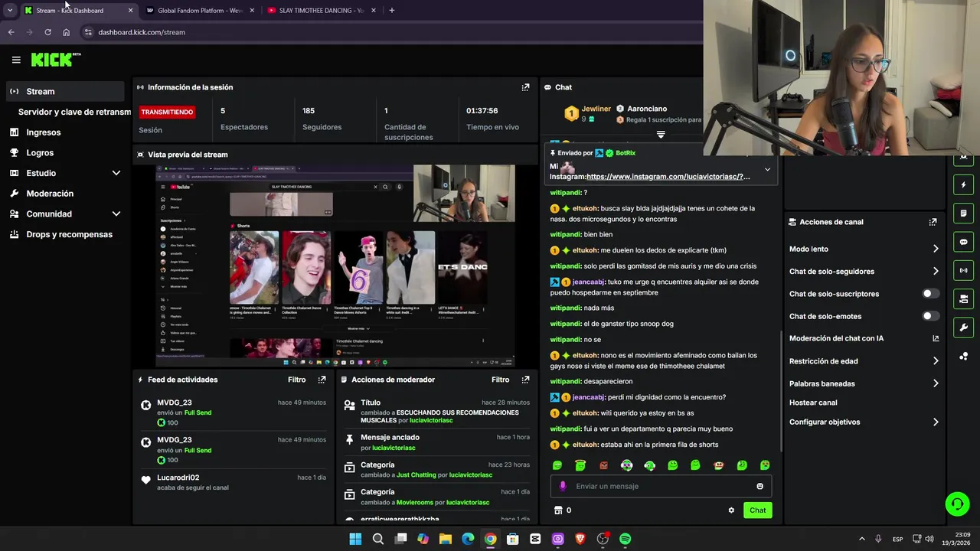Open a new browser tab

(392, 11)
